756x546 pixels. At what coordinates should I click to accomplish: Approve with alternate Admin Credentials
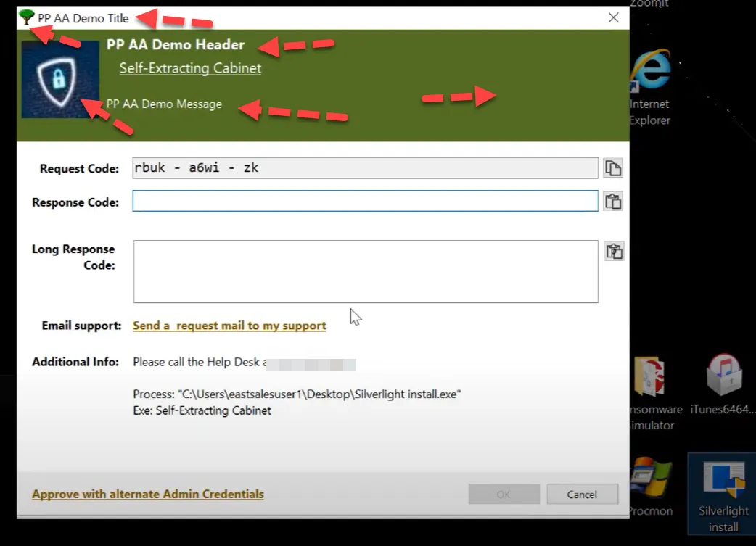(x=147, y=494)
